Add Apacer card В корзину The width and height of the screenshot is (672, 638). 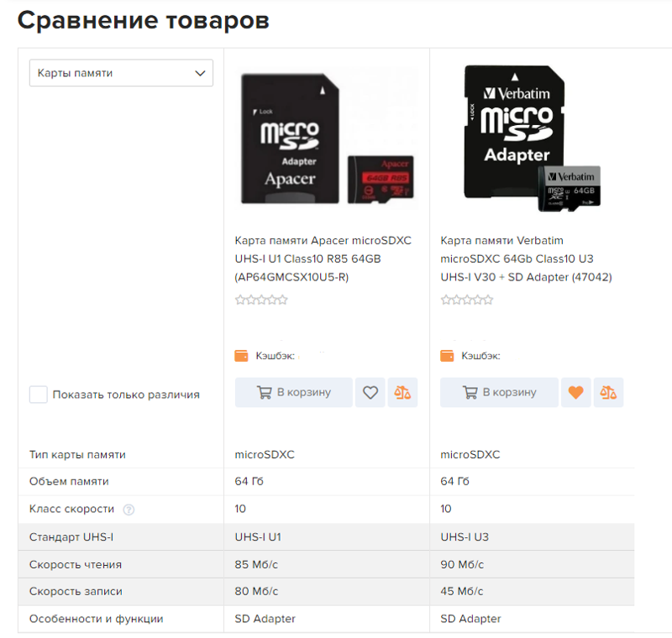pyautogui.click(x=293, y=392)
